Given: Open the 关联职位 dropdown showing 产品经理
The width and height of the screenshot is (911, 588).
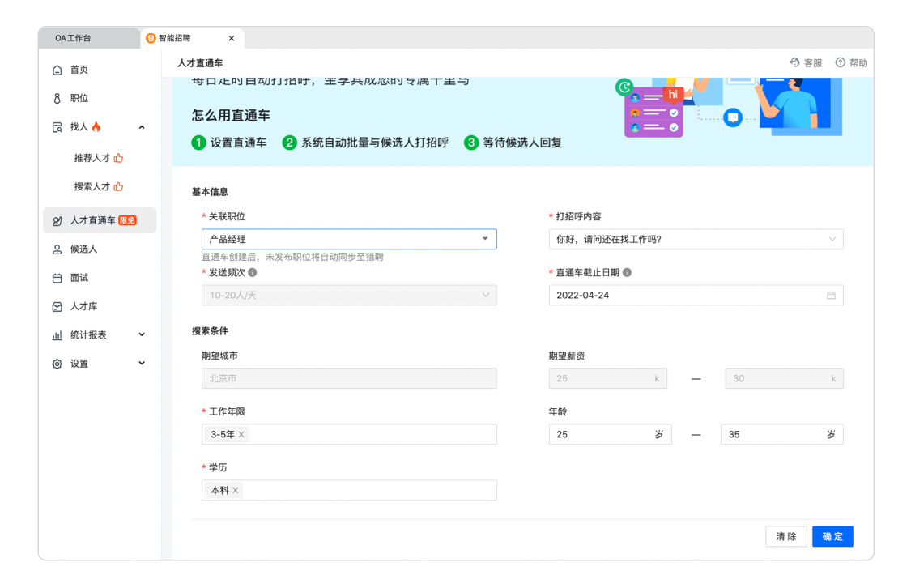Looking at the screenshot, I should 348,239.
